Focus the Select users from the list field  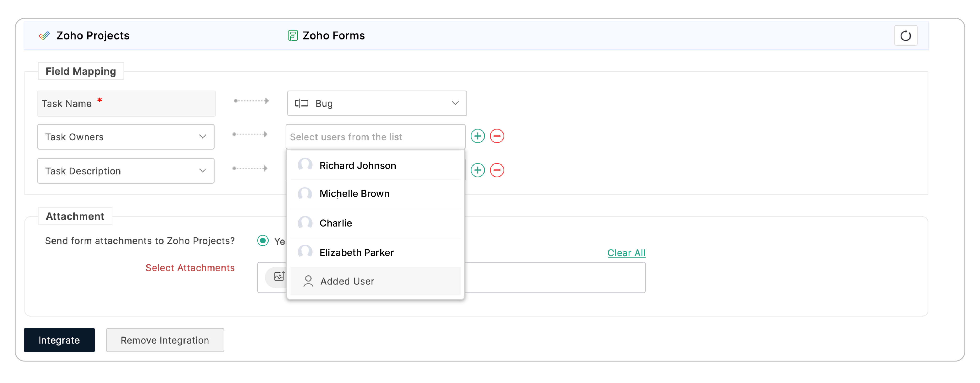click(375, 137)
